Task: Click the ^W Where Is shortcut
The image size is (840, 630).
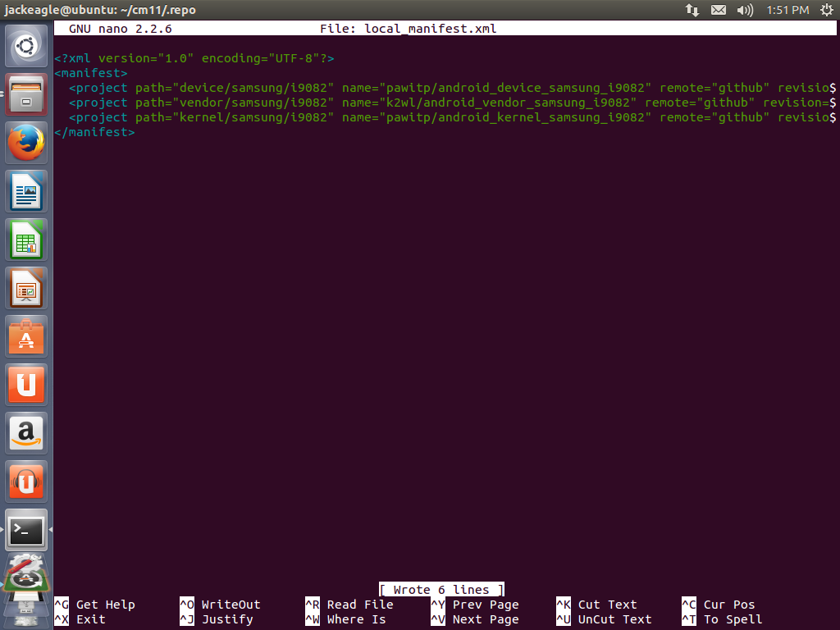Action: point(345,619)
